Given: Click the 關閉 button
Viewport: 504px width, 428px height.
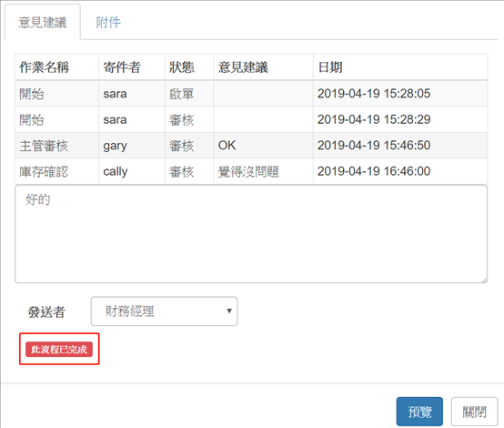Looking at the screenshot, I should (474, 412).
